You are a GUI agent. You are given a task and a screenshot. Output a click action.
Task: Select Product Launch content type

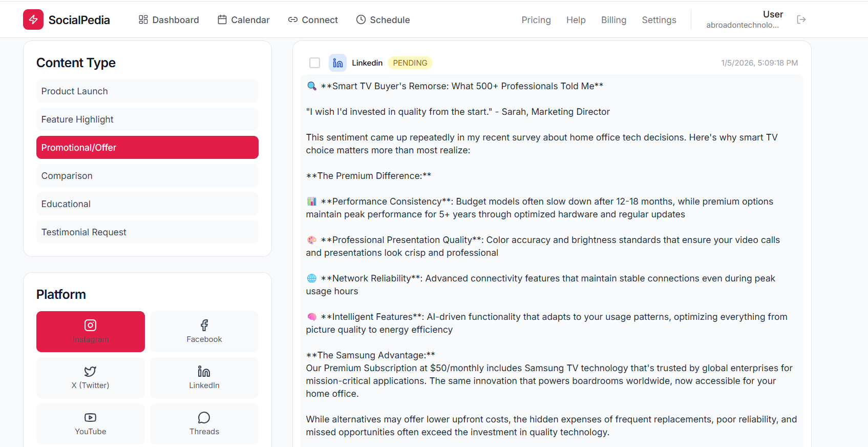tap(147, 91)
